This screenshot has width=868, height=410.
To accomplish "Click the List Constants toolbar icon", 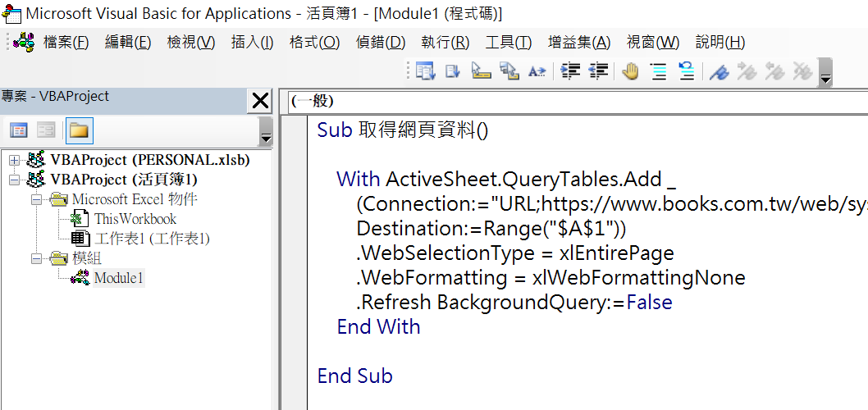I will click(x=454, y=71).
